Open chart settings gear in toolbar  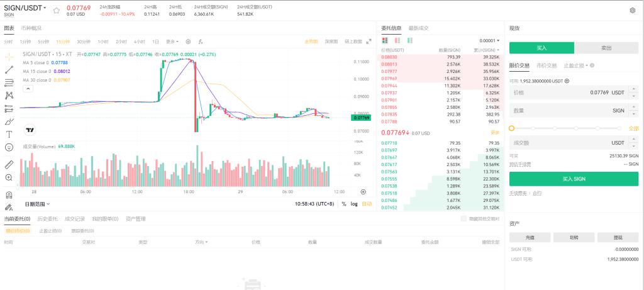coord(188,42)
